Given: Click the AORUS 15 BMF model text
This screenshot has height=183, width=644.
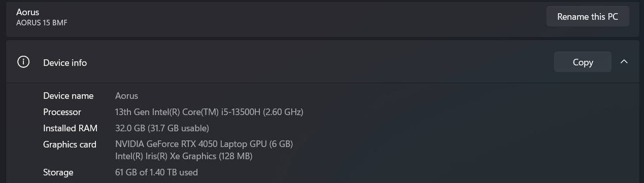Looking at the screenshot, I should point(42,23).
